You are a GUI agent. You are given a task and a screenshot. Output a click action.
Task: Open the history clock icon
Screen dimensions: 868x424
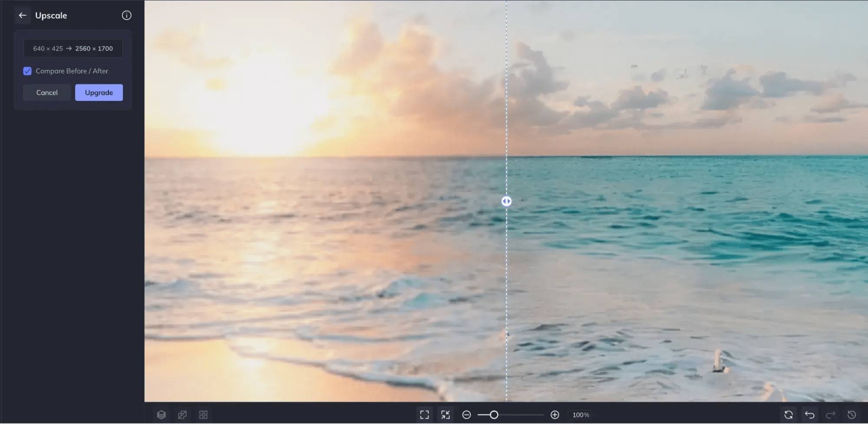[851, 415]
